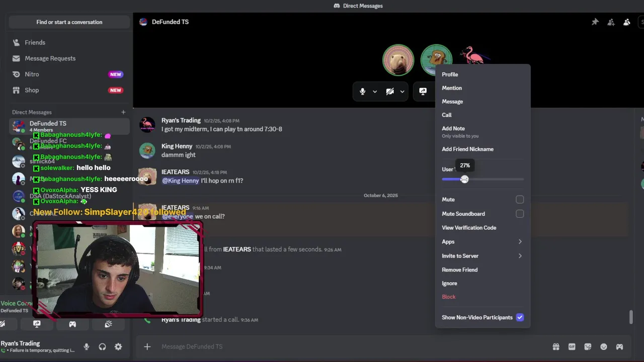This screenshot has width=644, height=362.
Task: Select Message in context menu
Action: 482,102
